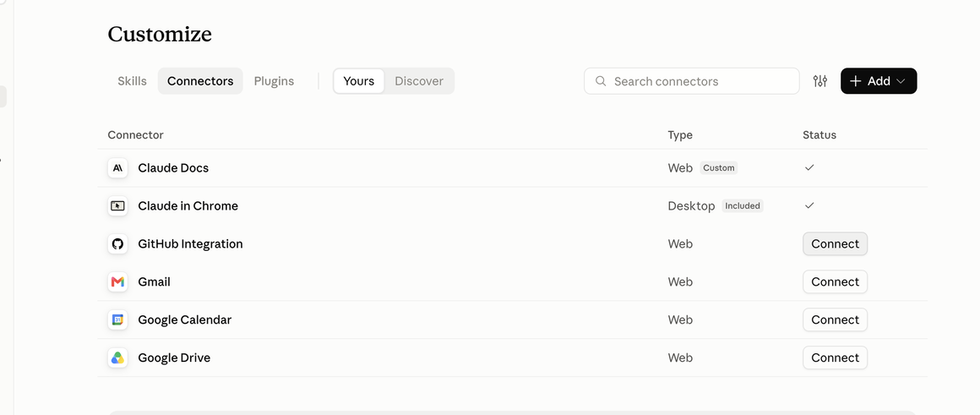Viewport: 980px width, 415px height.
Task: Switch to the Discover view
Action: click(x=419, y=81)
